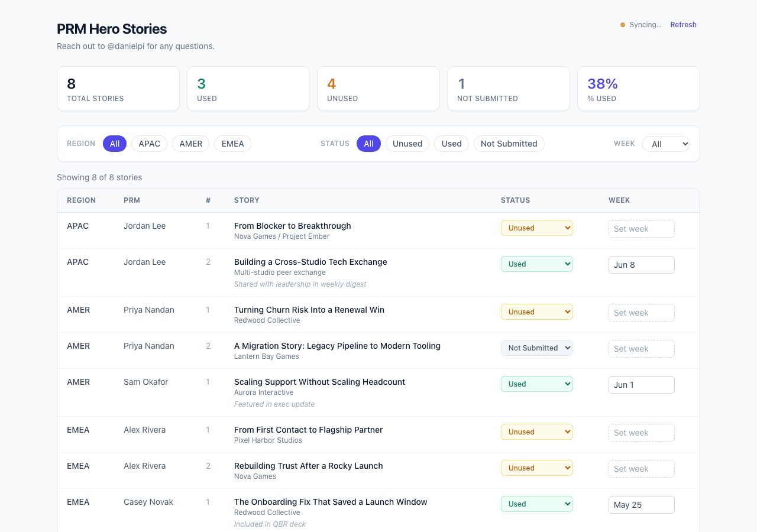Click the Week column header
Viewport: 757px width, 532px height.
click(619, 200)
